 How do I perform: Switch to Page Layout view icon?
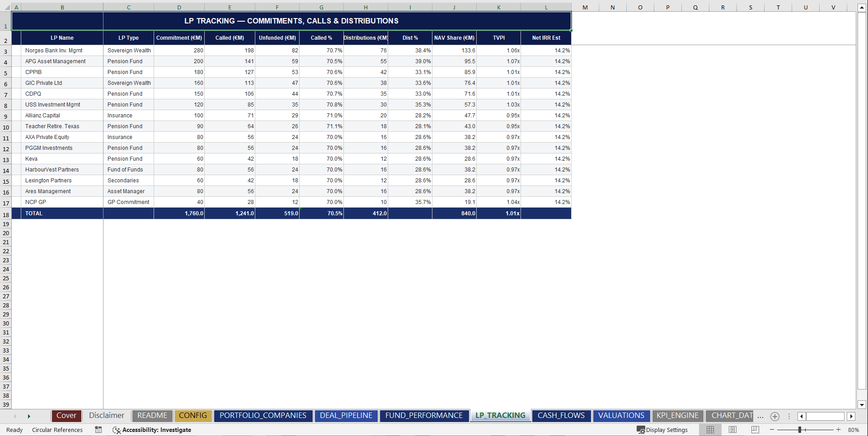coord(732,430)
